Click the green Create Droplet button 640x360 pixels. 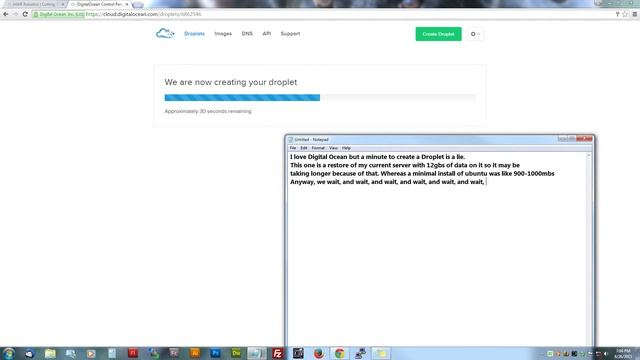tap(438, 34)
